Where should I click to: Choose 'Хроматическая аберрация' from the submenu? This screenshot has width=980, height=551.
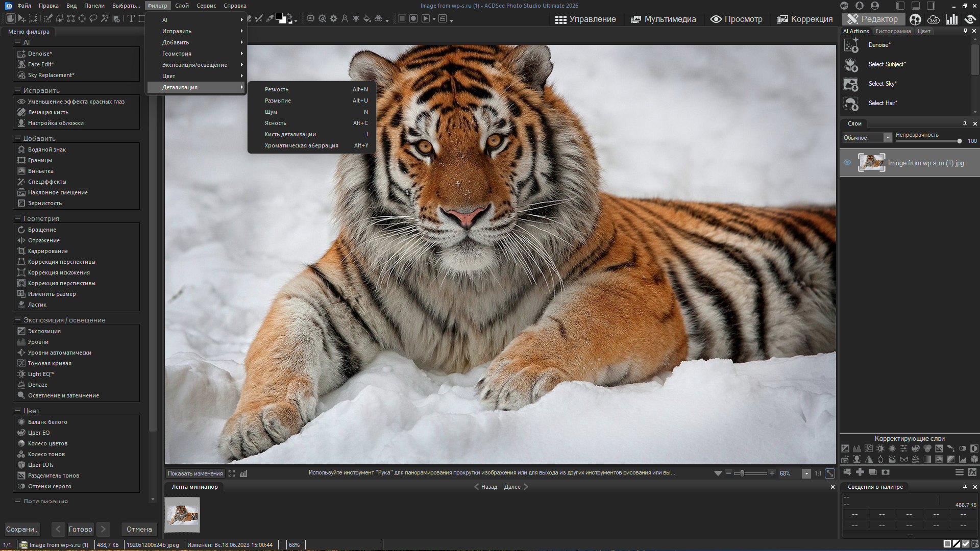click(x=301, y=145)
